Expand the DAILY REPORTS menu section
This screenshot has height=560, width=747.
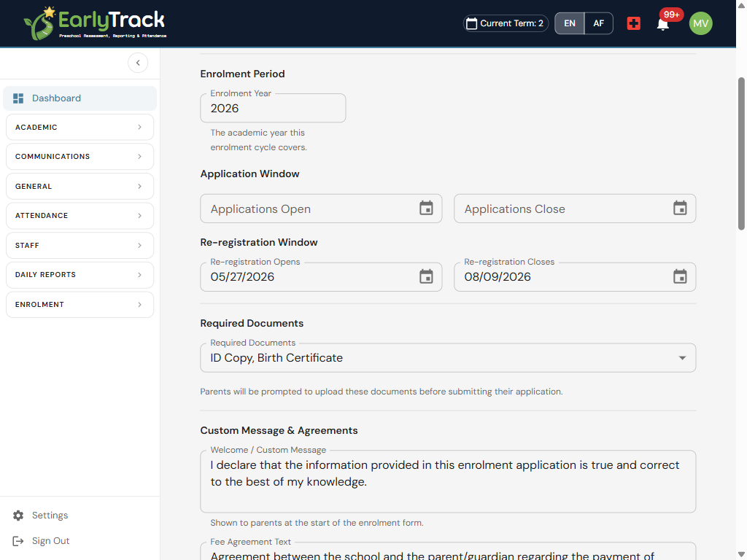[x=80, y=275]
